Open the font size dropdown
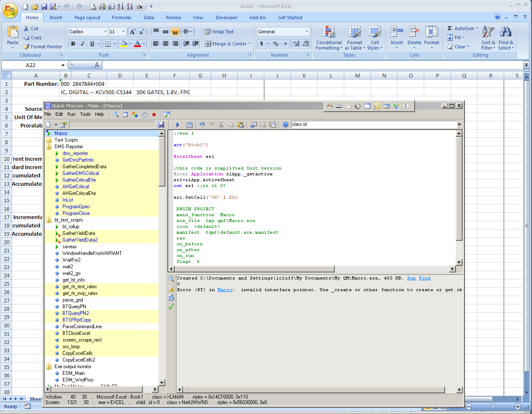Viewport: 532px width, 414px height. coord(123,32)
